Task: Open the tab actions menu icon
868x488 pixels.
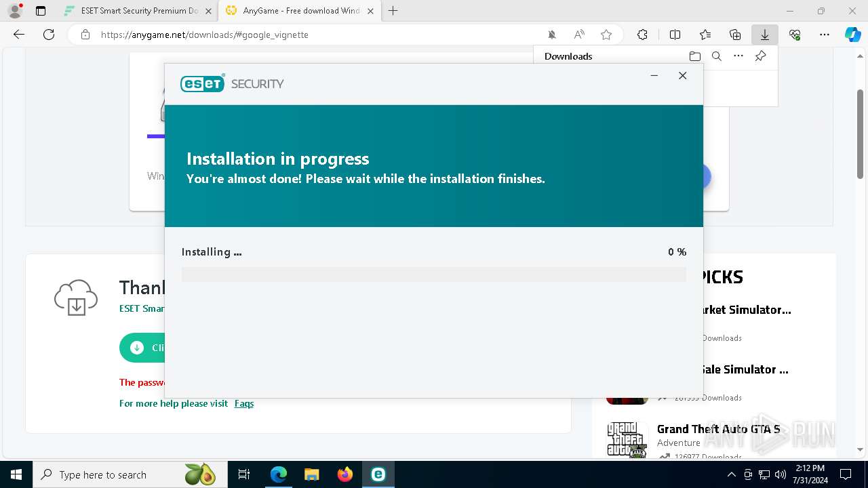Action: (x=41, y=11)
